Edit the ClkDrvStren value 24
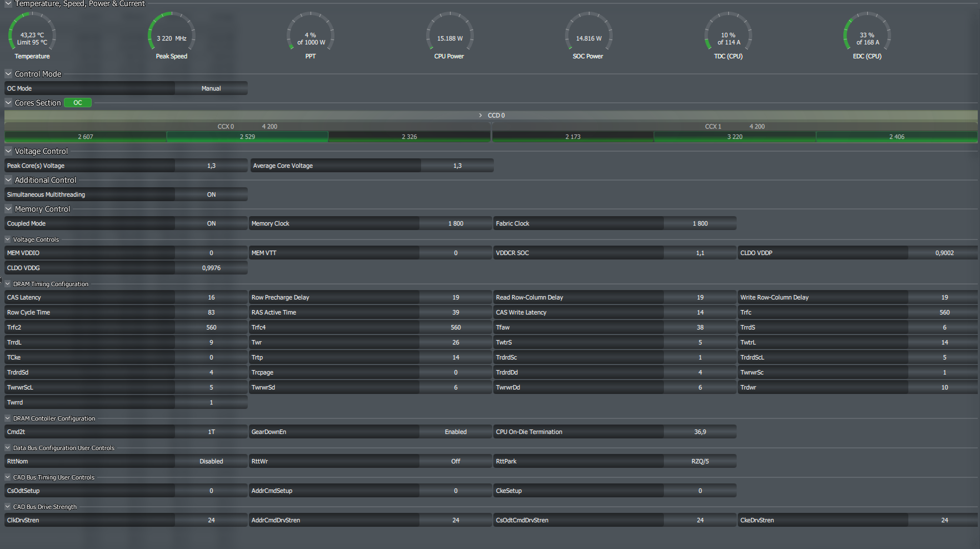Image resolution: width=980 pixels, height=549 pixels. (x=211, y=520)
